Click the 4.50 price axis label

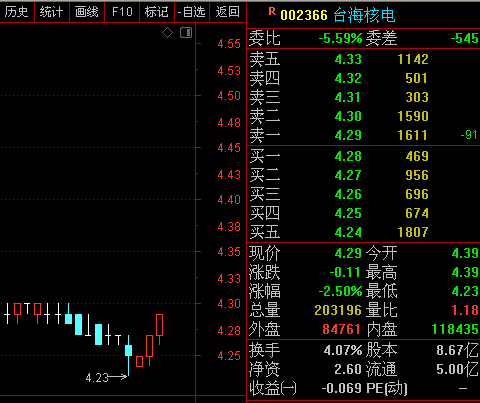click(x=229, y=96)
